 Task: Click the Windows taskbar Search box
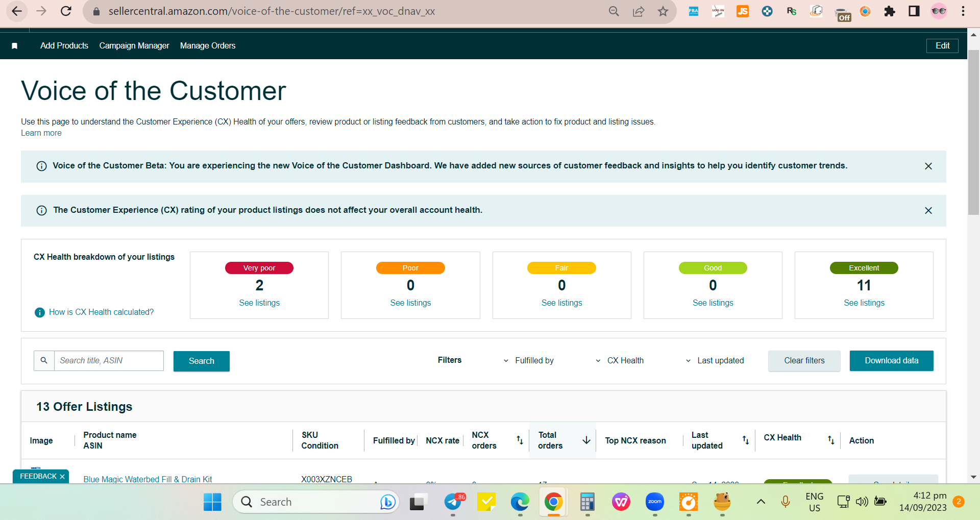(x=315, y=502)
